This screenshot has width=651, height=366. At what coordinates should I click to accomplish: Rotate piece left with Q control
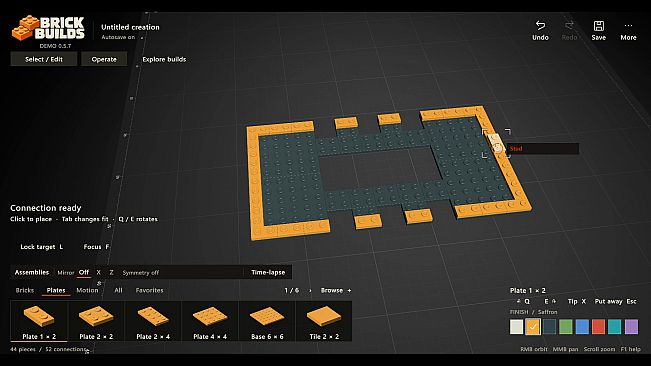(523, 301)
